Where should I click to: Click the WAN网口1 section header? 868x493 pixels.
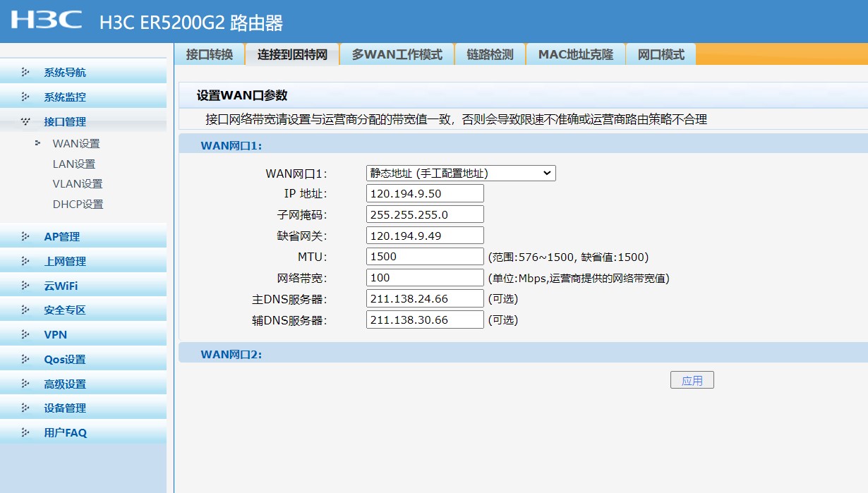[523, 145]
